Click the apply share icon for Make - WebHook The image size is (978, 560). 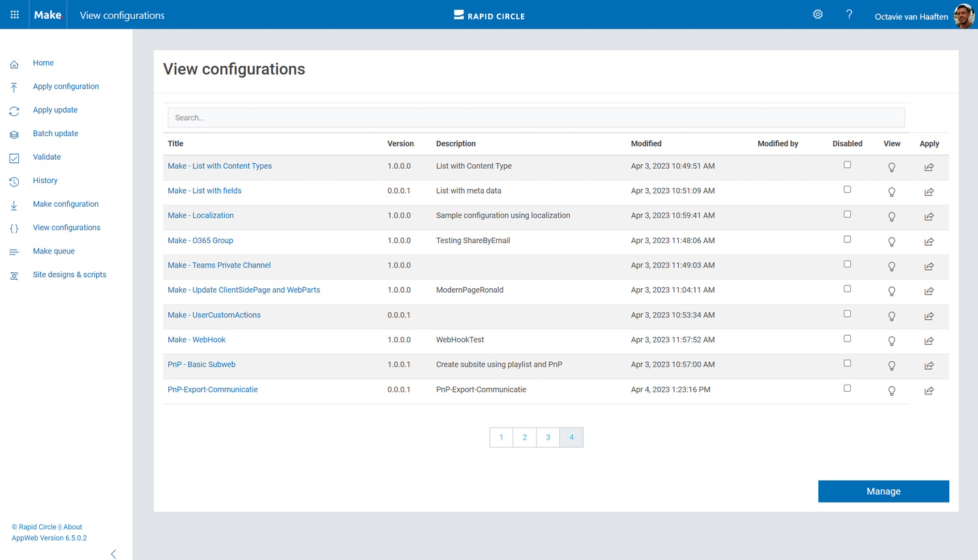(x=929, y=341)
